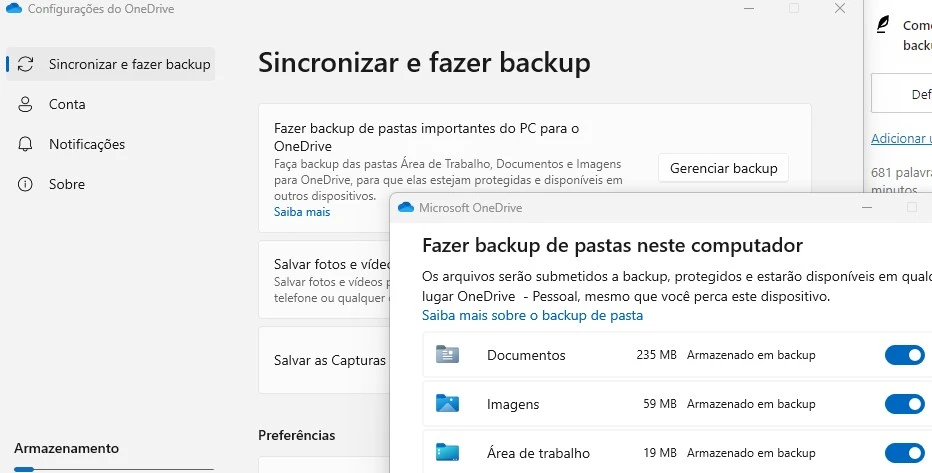Click the Armazenamento usage bar

pyautogui.click(x=114, y=469)
